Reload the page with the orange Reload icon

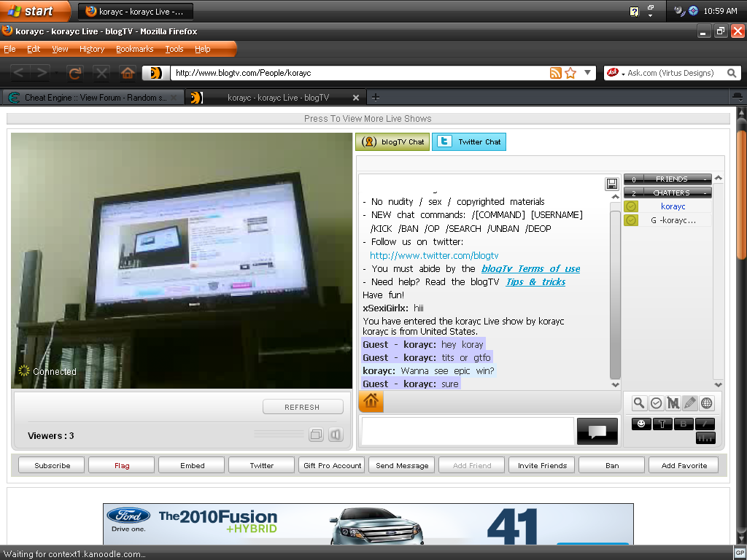point(74,74)
